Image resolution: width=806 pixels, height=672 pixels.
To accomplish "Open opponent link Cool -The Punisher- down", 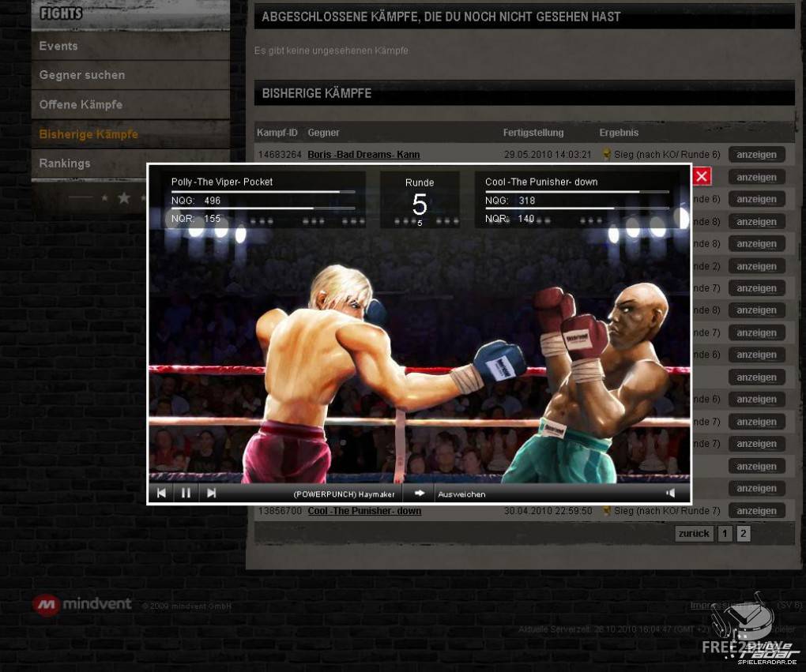I will tap(364, 511).
